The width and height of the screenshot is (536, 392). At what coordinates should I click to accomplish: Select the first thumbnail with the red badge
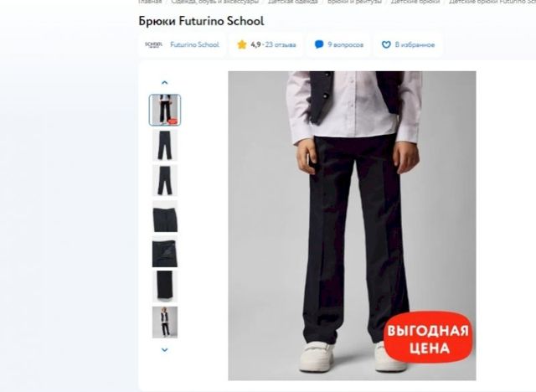tap(165, 110)
